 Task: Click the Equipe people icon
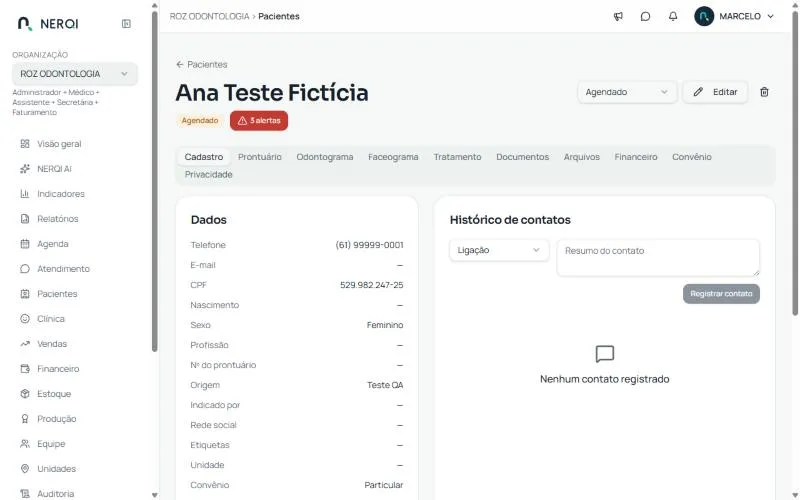tap(24, 444)
